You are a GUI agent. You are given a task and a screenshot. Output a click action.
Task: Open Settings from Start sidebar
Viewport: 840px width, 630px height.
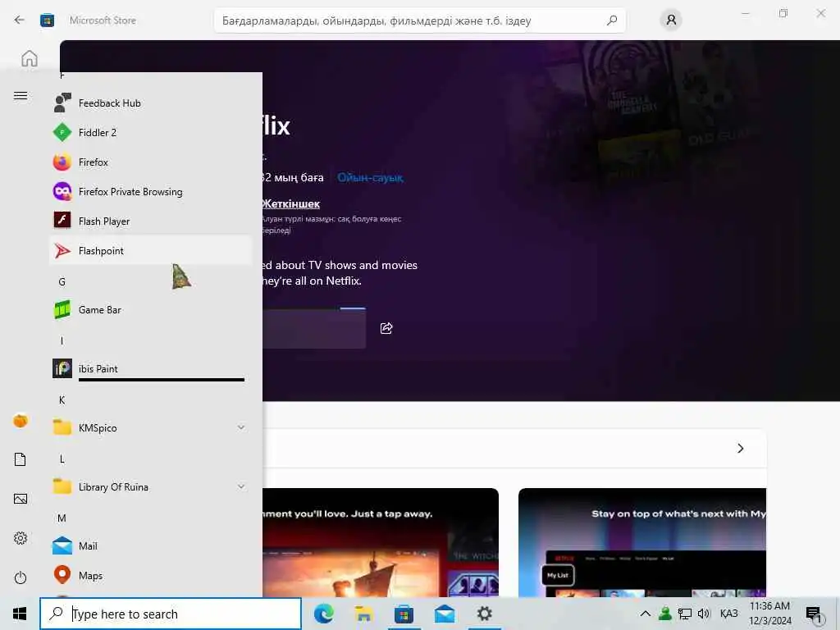click(x=21, y=538)
